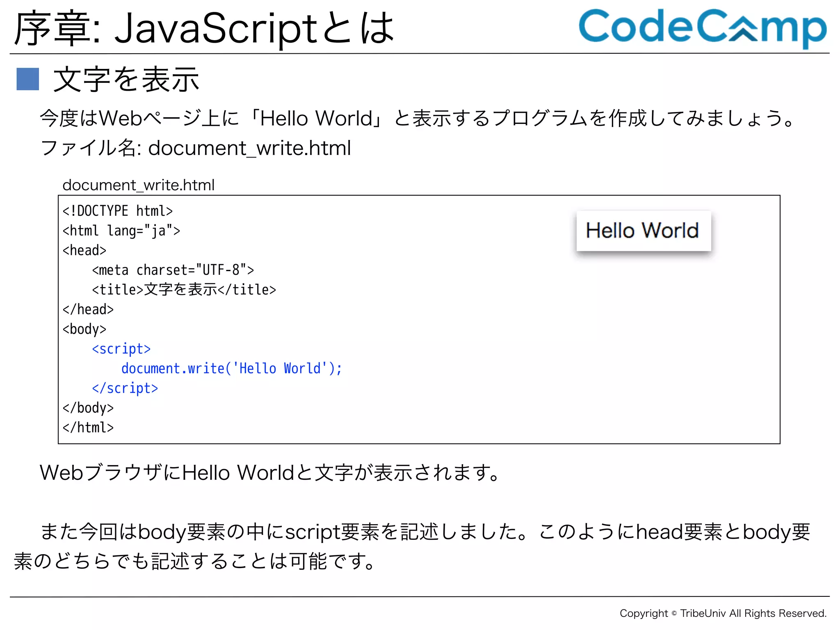This screenshot has width=840, height=630.
Task: Click the Hello World output preview box
Action: 644,231
